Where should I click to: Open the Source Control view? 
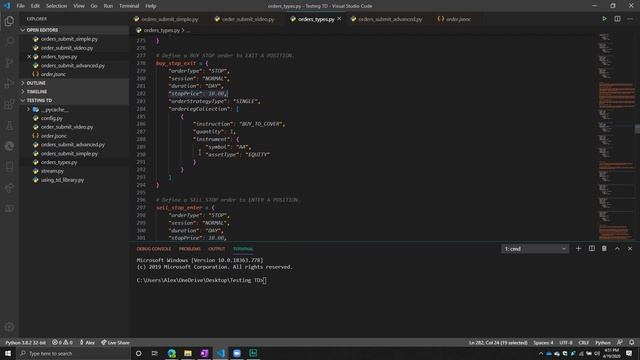(x=9, y=62)
